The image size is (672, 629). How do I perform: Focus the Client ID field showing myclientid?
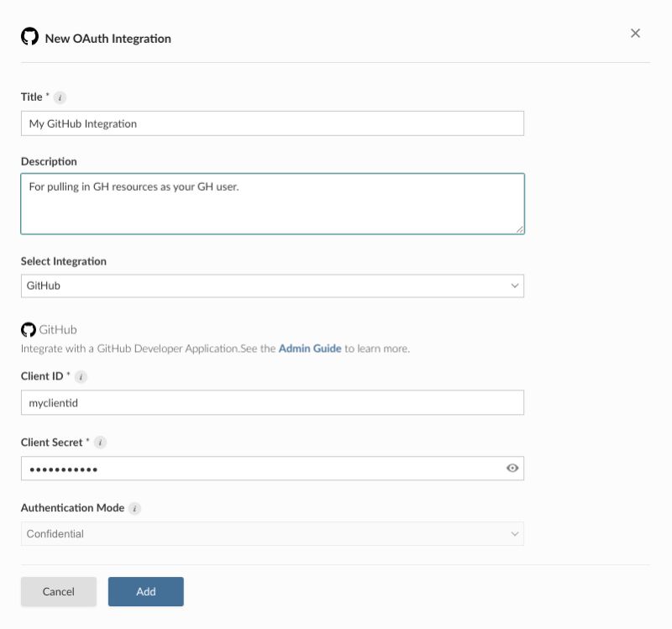[x=273, y=401]
